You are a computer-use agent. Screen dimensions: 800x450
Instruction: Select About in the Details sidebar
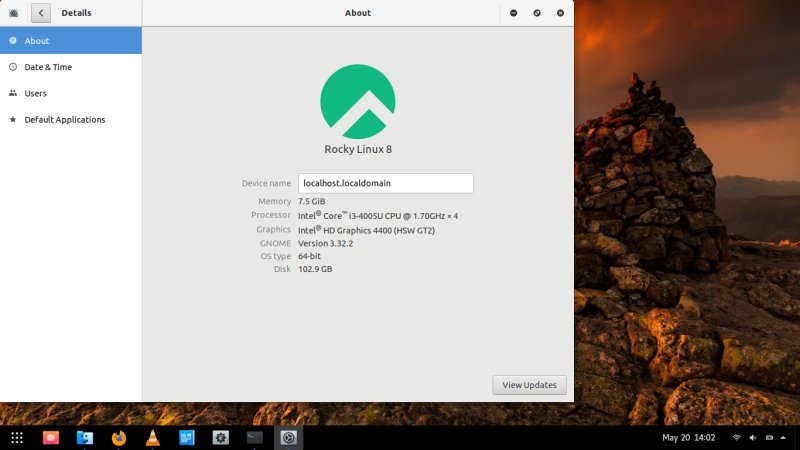pyautogui.click(x=70, y=41)
